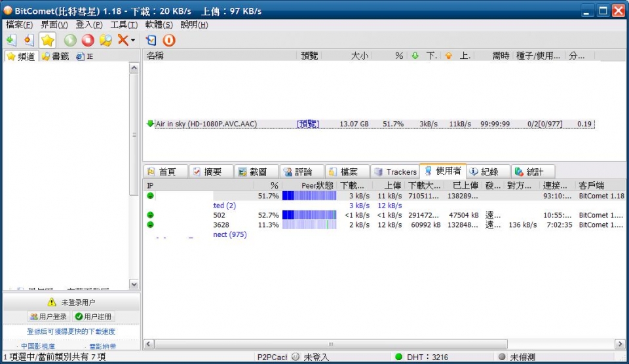Start task with green play icon
629x364 pixels.
click(x=70, y=40)
